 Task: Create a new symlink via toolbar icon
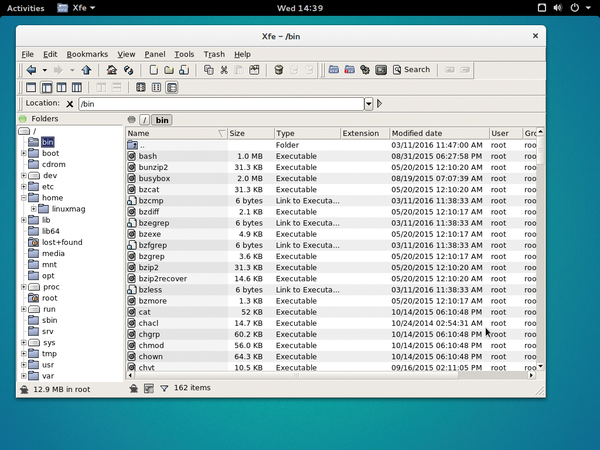click(184, 70)
